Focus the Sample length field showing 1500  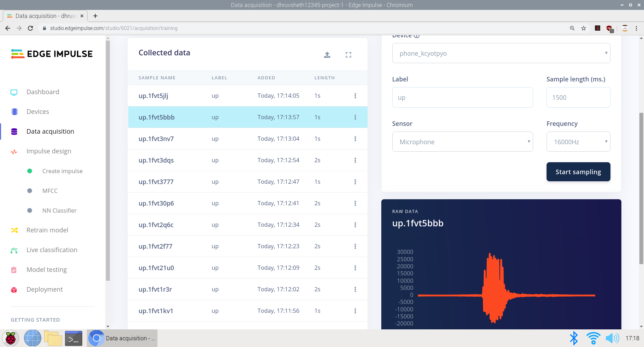578,98
